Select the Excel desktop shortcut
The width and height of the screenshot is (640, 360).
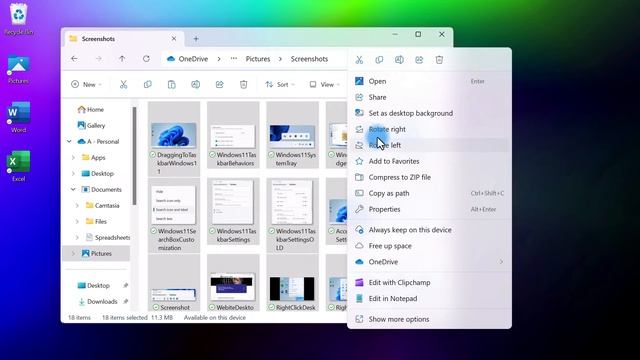18,166
